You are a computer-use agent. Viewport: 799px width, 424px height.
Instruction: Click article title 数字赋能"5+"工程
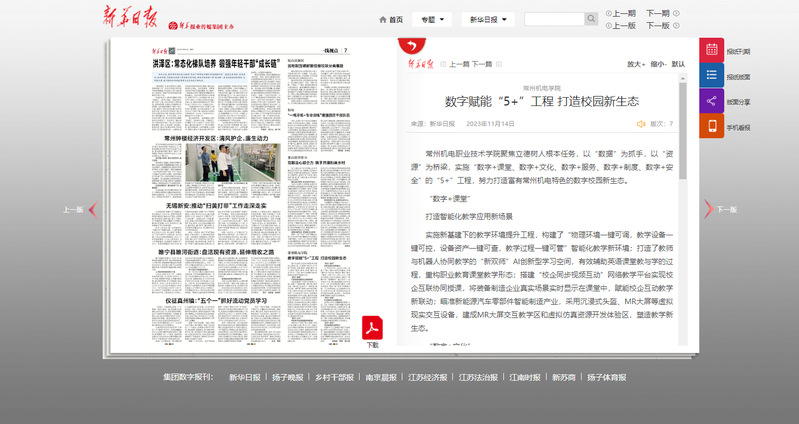[x=542, y=101]
